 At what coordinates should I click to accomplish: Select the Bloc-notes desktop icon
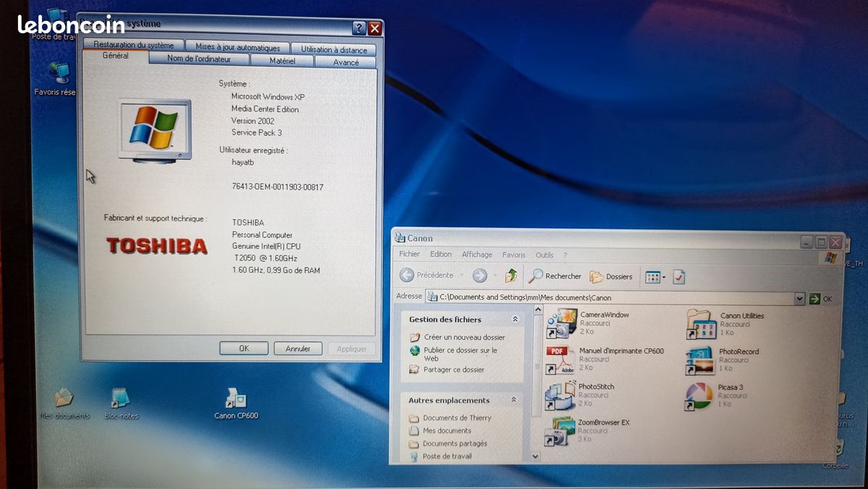121,404
